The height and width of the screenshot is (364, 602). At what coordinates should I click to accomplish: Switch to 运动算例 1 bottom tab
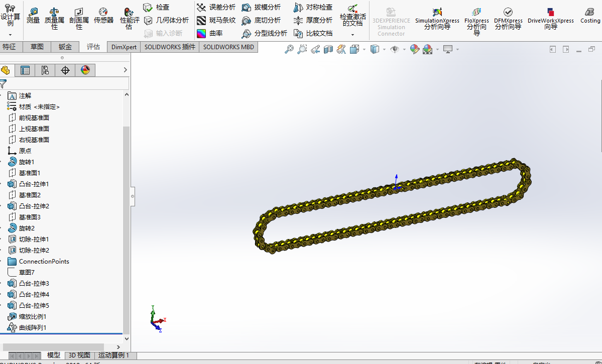pyautogui.click(x=113, y=355)
